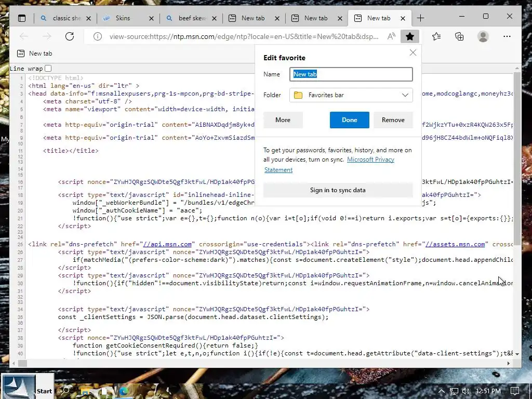The width and height of the screenshot is (532, 399).
Task: Click the <html lang="en-us" dir="ltr"> line
Action: tap(84, 86)
